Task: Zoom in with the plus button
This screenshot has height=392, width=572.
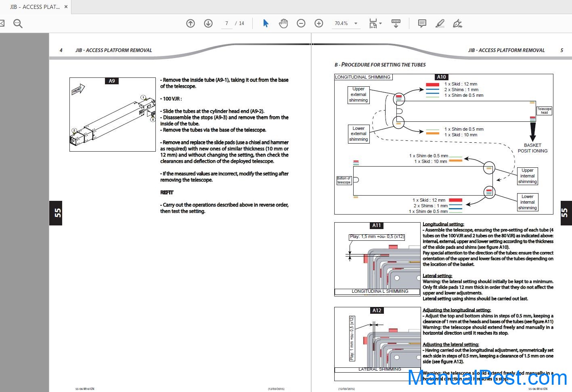Action: (319, 23)
